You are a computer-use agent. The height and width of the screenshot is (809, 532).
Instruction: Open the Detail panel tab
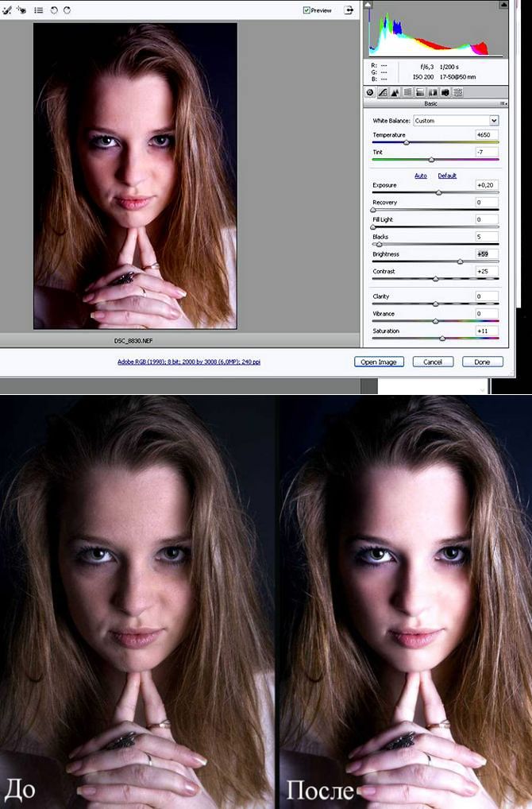pyautogui.click(x=395, y=92)
